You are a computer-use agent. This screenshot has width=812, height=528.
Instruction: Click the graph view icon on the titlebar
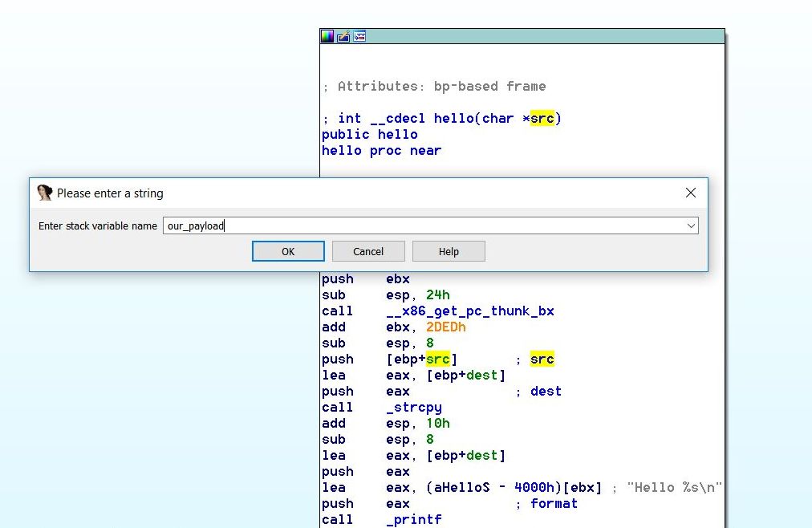[x=359, y=35]
